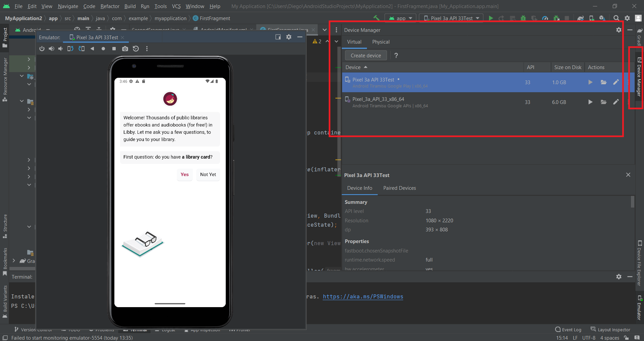Viewport: 644px width, 341px height.
Task: Open the Profile app gauge icon
Action: point(545,18)
